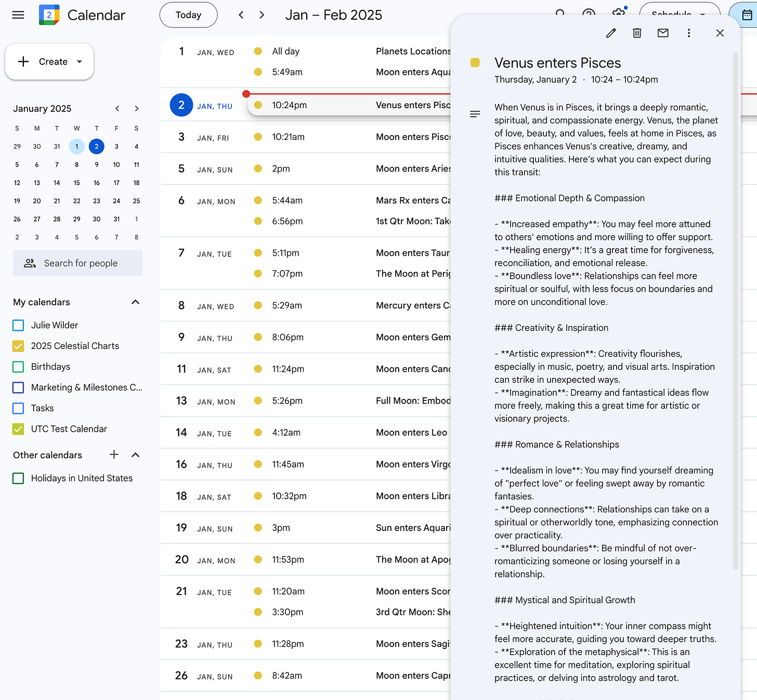Viewport: 757px width, 700px height.
Task: Click yellow dot of 11:24pm event
Action: pyautogui.click(x=258, y=369)
